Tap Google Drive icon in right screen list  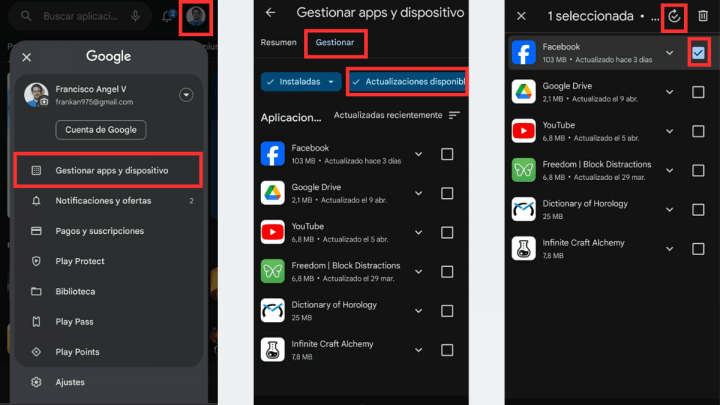524,91
